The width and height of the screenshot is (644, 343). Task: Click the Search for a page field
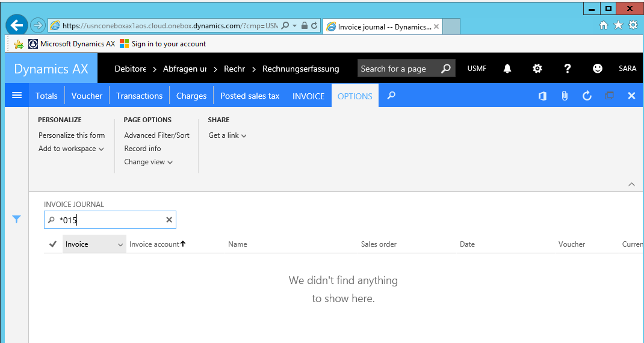(398, 69)
